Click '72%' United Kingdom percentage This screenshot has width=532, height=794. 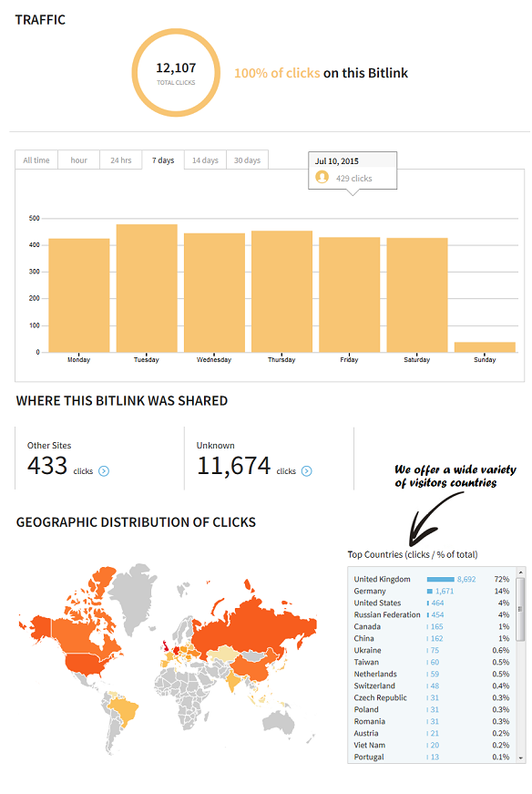tap(502, 579)
